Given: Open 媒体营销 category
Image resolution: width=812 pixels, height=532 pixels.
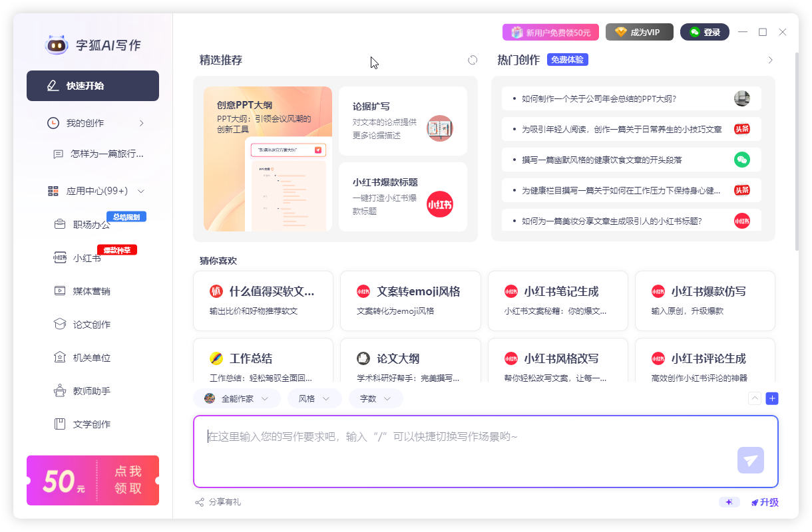Looking at the screenshot, I should coord(93,291).
